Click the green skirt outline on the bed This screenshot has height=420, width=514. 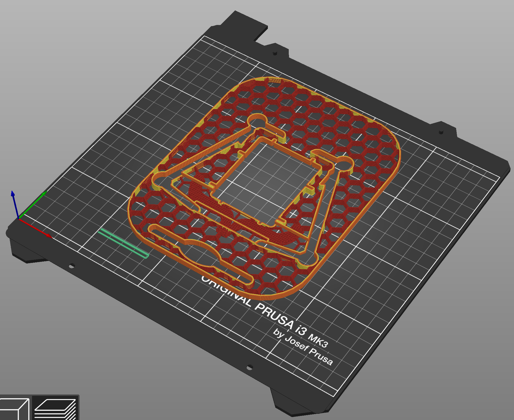[123, 243]
